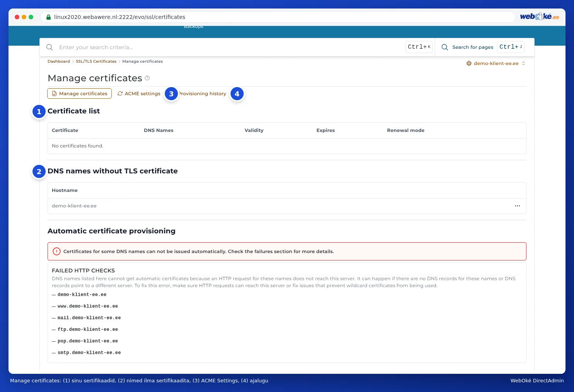Click failed check entry mail.demo-klient-ee.ee

point(89,318)
